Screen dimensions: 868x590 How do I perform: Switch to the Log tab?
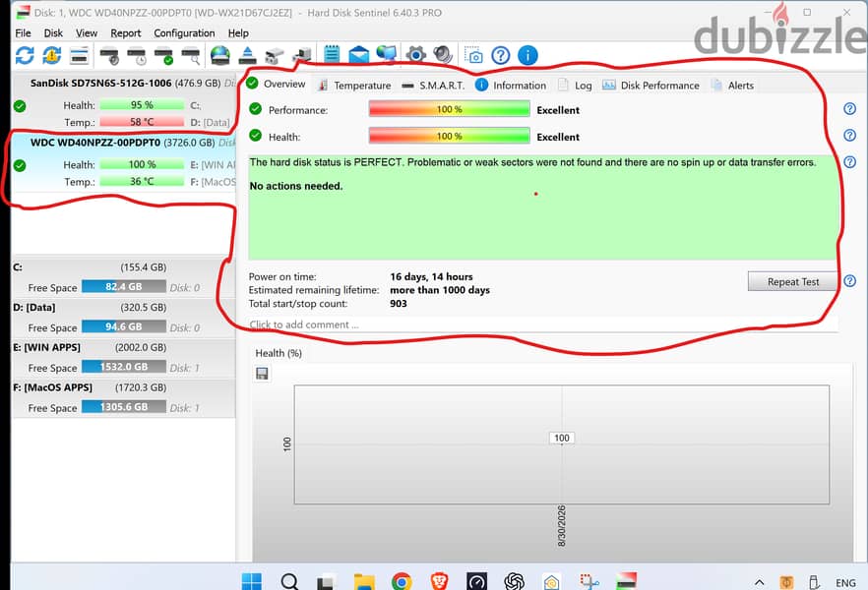(x=575, y=86)
